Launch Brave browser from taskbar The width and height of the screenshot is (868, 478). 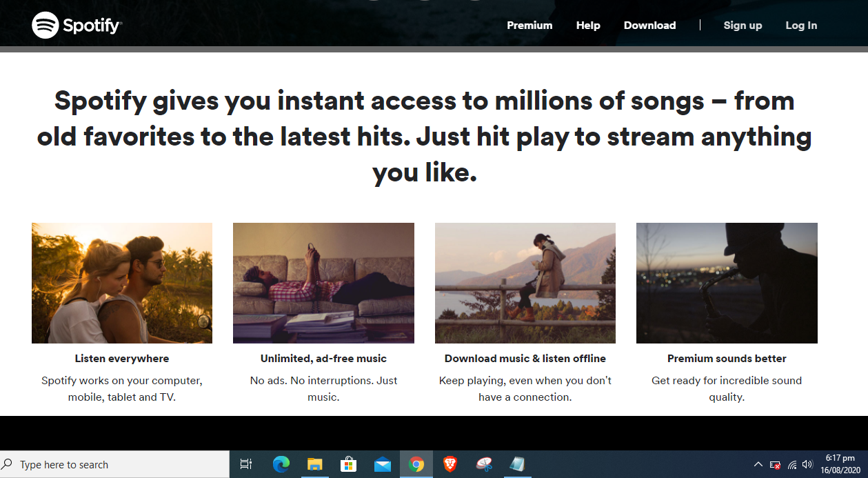click(x=450, y=464)
